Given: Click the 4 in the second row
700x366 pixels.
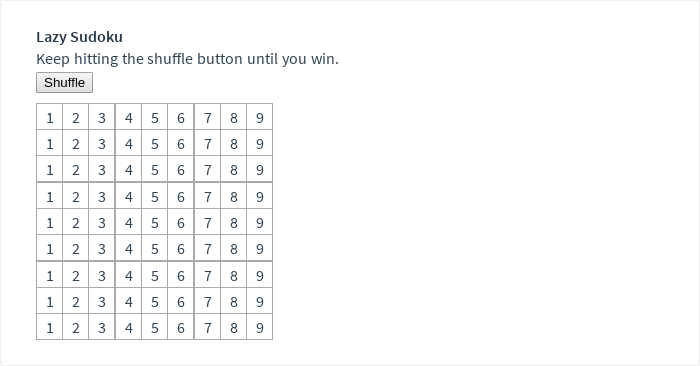Looking at the screenshot, I should (129, 143).
